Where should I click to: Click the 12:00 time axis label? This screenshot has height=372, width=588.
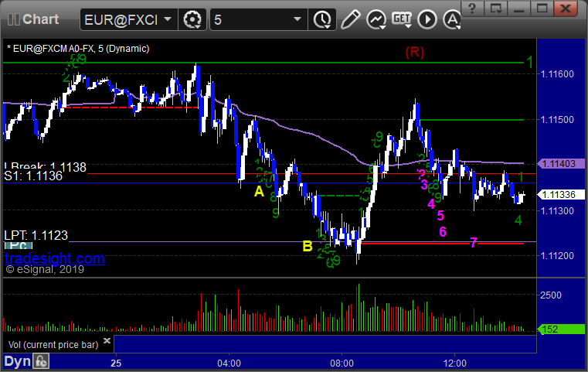(455, 363)
